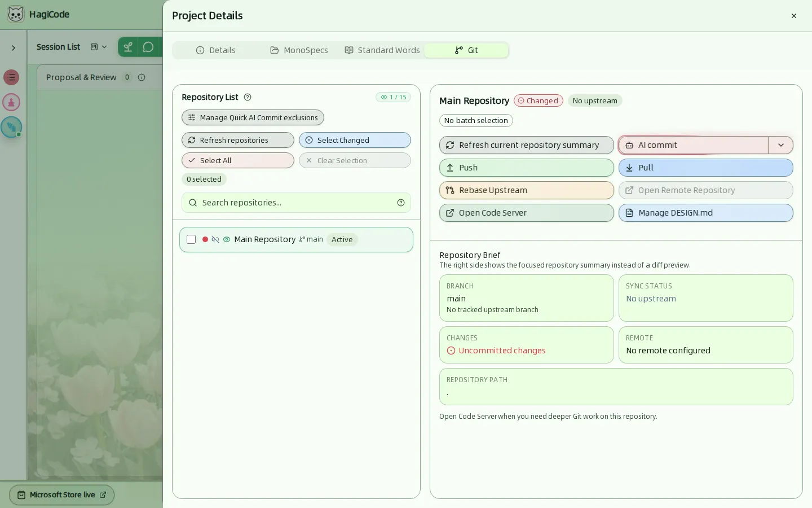
Task: Check the Main Repository checkbox
Action: point(191,239)
